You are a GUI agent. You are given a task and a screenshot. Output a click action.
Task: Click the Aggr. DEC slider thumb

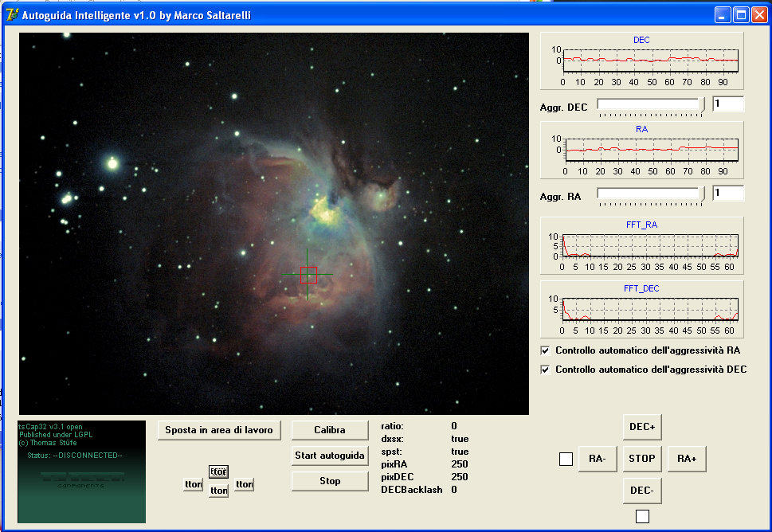click(x=701, y=105)
